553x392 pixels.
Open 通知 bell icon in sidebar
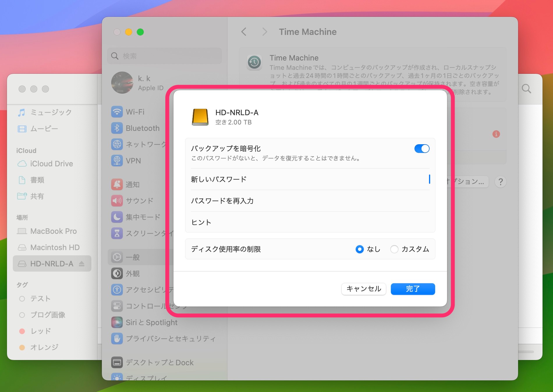(117, 184)
